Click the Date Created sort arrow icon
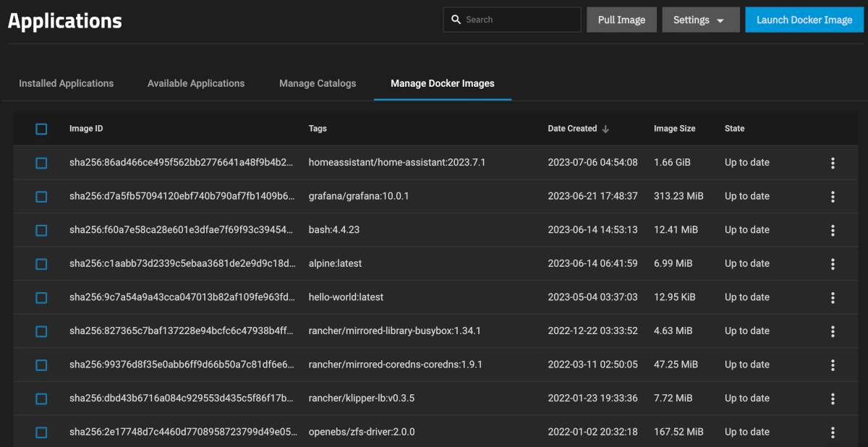Screen dimensions: 868x447 click(605, 129)
